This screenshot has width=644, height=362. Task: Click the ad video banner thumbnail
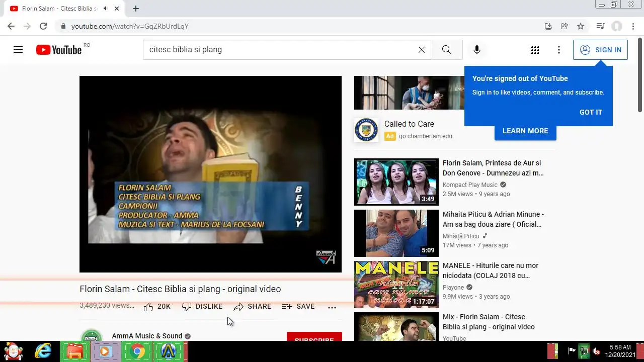click(x=409, y=93)
